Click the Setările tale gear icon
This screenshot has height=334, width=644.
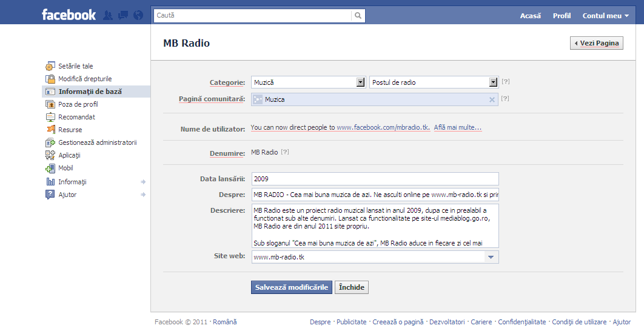[x=50, y=66]
